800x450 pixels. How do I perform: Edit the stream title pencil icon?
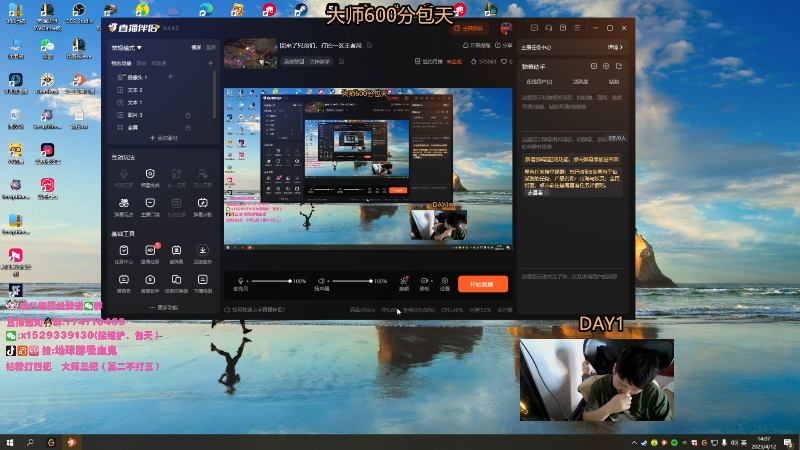click(x=370, y=45)
